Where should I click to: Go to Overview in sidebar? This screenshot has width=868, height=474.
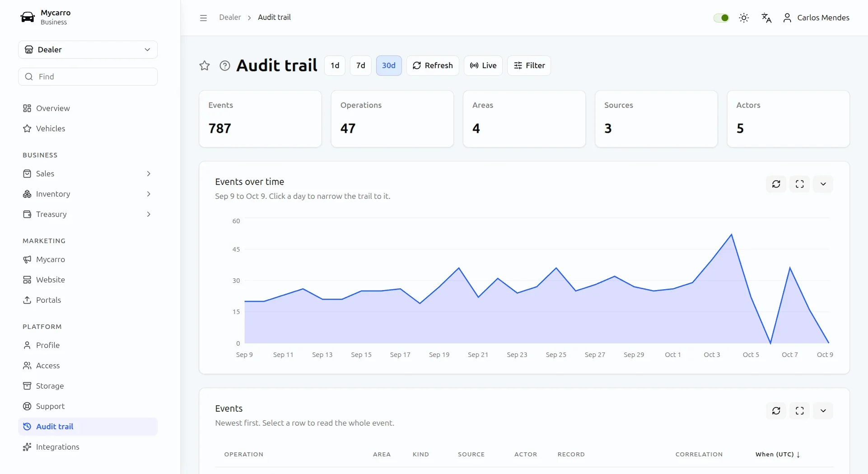(x=88, y=108)
